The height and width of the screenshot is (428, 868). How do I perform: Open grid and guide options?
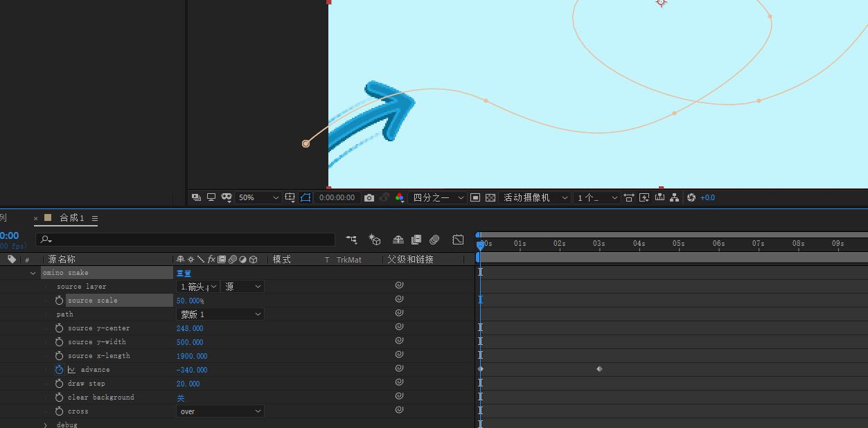[292, 197]
